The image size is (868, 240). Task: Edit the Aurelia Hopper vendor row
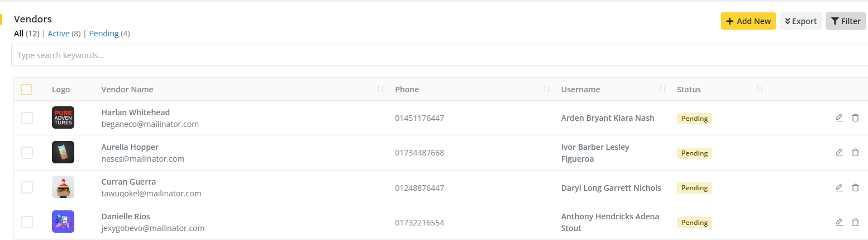[839, 152]
